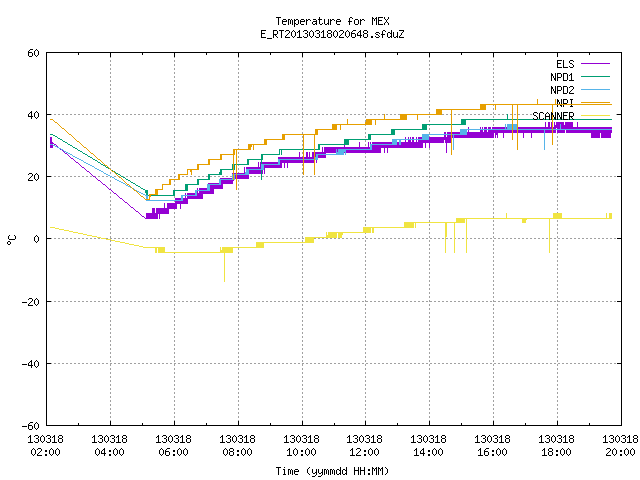
Task: Click the x-axis label 130318 04:00
Action: [x=109, y=446]
